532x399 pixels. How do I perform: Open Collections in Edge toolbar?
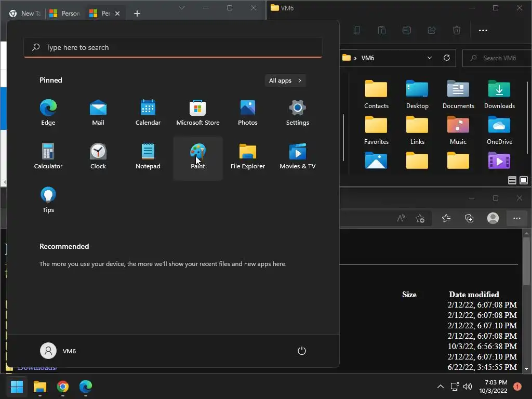pyautogui.click(x=469, y=218)
